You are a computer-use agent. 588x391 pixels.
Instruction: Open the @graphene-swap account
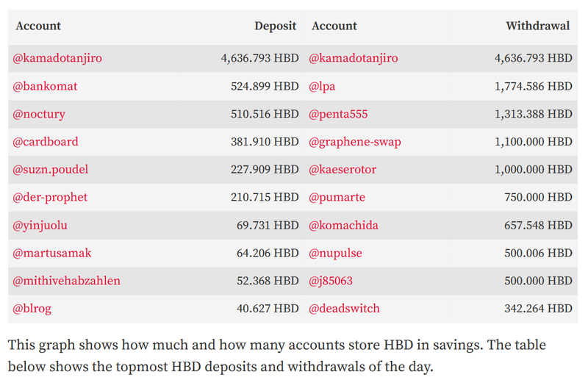tap(355, 142)
